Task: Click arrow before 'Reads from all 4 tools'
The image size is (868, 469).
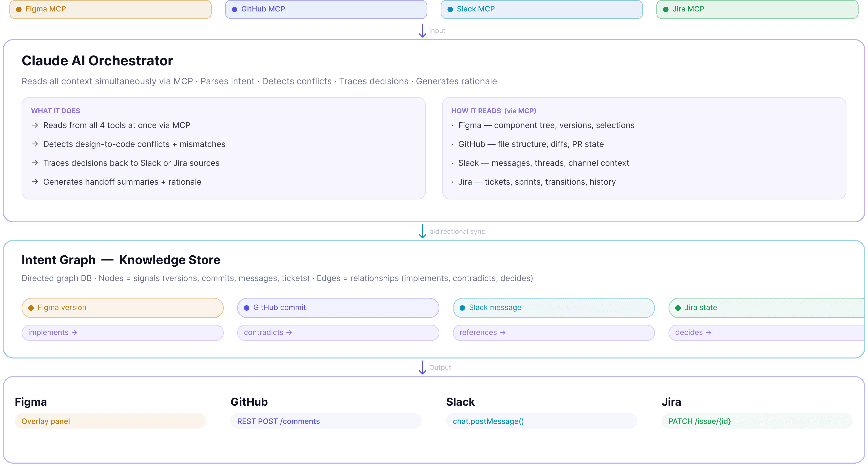Action: pos(35,125)
